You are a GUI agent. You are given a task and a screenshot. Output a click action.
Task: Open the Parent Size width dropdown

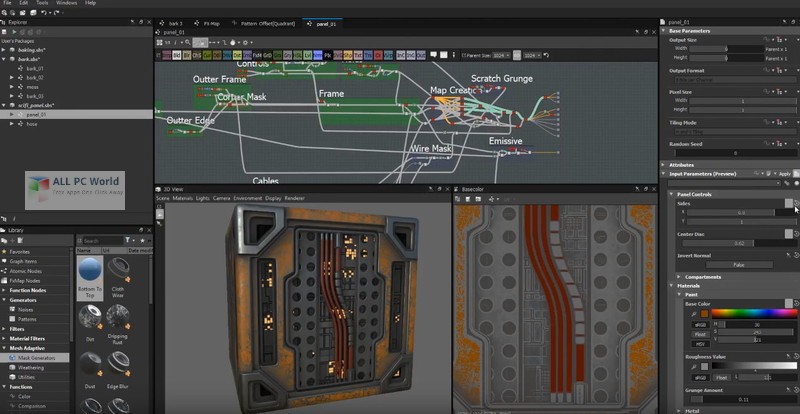tap(501, 55)
